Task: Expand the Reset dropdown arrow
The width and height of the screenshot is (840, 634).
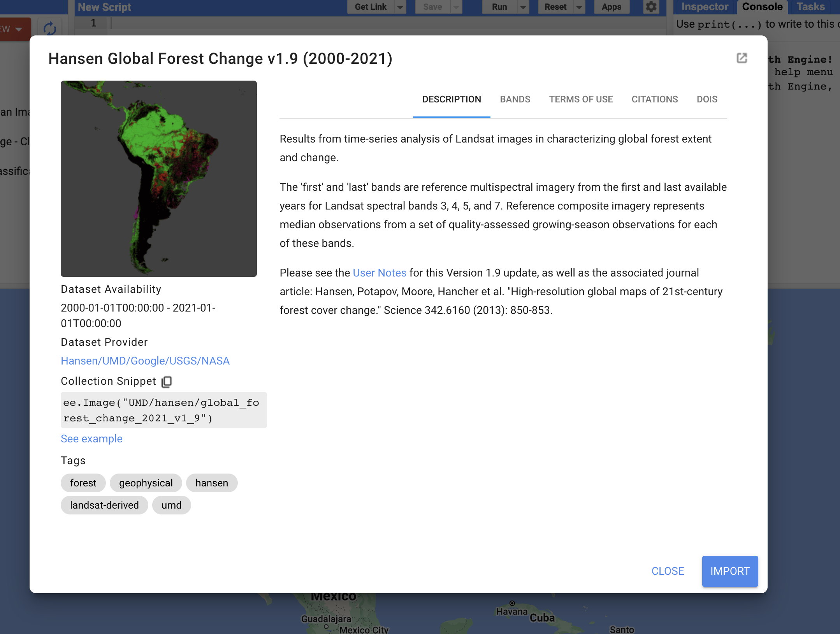Action: pos(579,7)
